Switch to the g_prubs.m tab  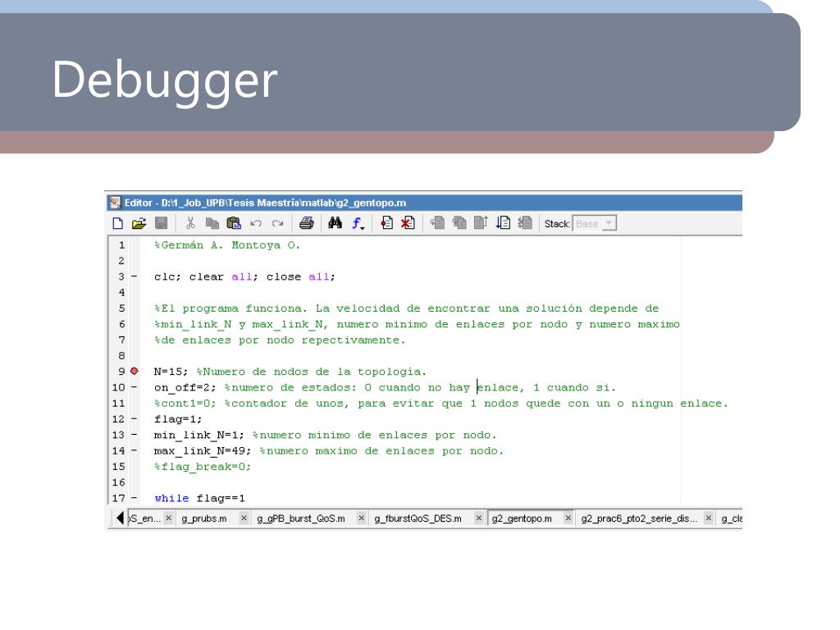pos(204,518)
